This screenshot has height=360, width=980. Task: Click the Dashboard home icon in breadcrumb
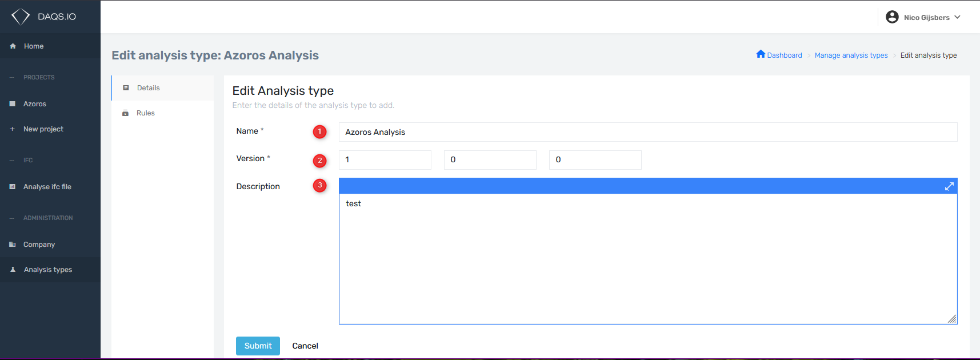click(x=761, y=54)
